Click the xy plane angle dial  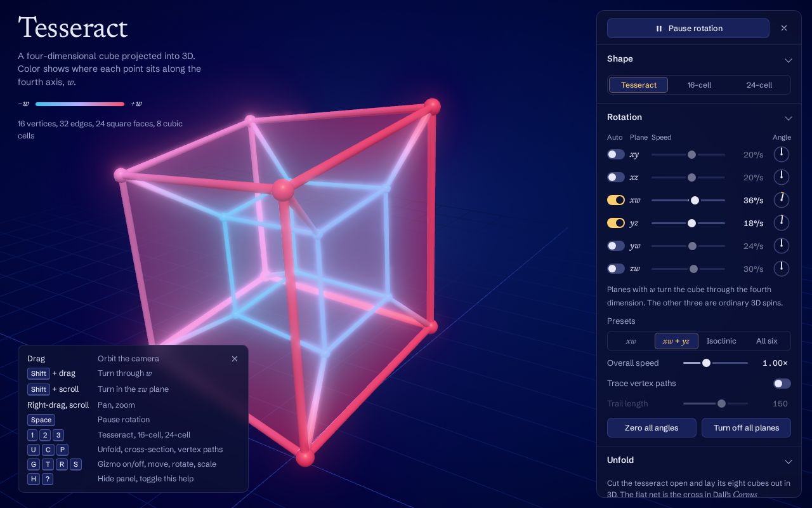click(x=782, y=154)
